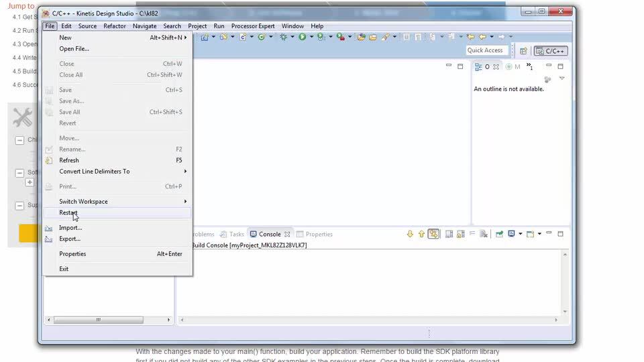This screenshot has width=644, height=362.
Task: Click the Quick Access search field
Action: tap(487, 50)
